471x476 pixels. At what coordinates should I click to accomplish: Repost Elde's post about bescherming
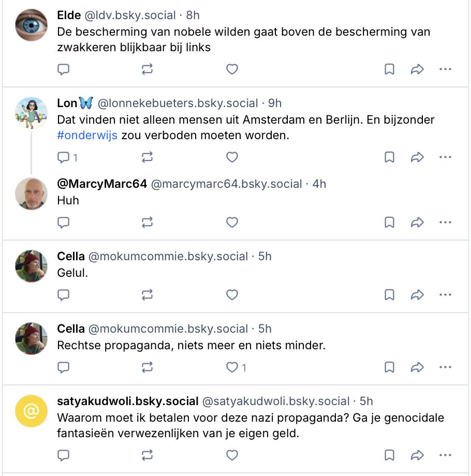pos(148,69)
